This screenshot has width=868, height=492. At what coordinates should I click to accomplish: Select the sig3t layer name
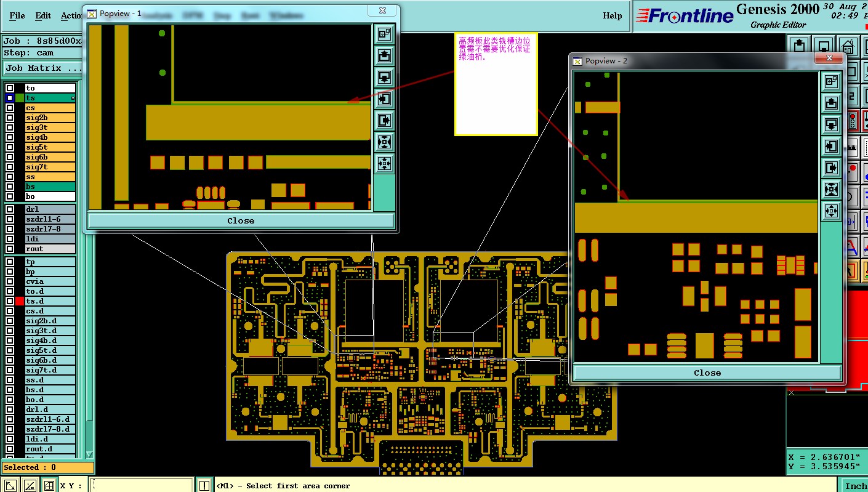[x=50, y=127]
